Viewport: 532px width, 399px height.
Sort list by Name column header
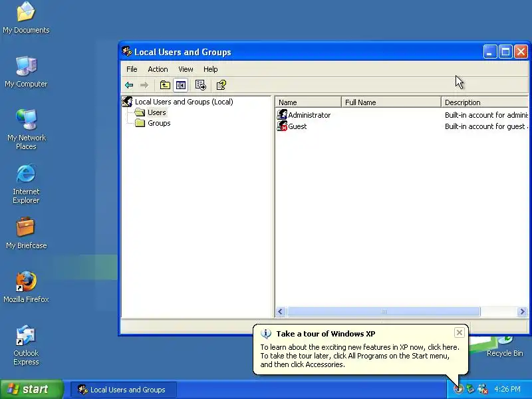[x=309, y=102]
